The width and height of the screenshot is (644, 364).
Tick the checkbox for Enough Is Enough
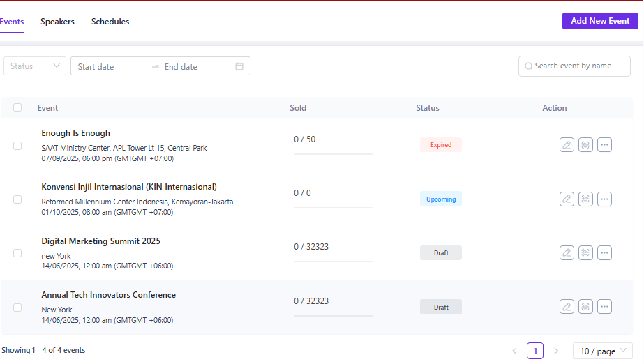(17, 146)
